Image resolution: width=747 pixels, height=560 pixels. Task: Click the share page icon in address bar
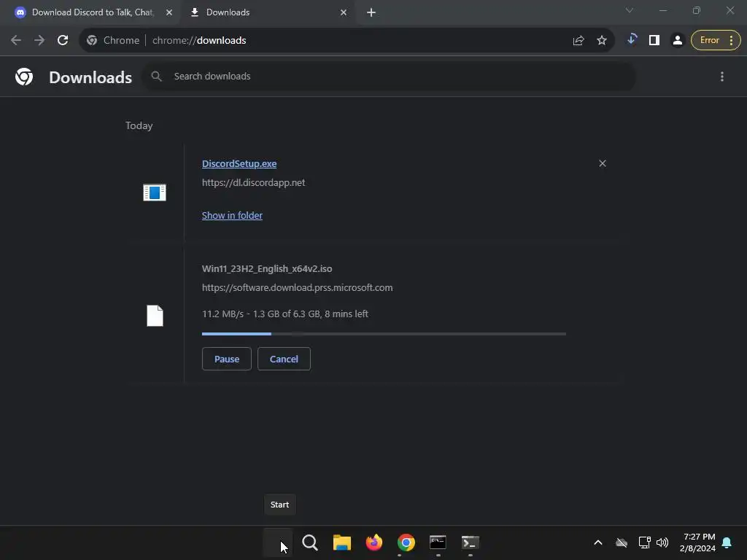(578, 41)
